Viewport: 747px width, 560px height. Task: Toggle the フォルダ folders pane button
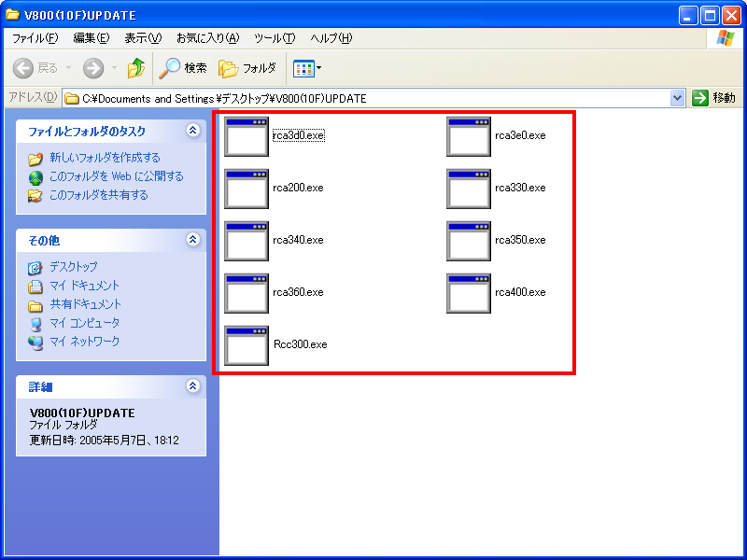pos(247,68)
